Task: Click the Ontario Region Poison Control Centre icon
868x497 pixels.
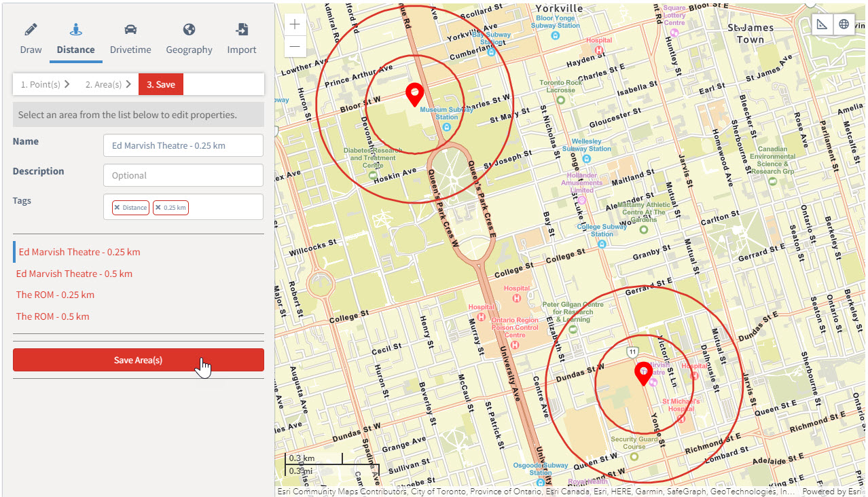Action: (x=514, y=344)
